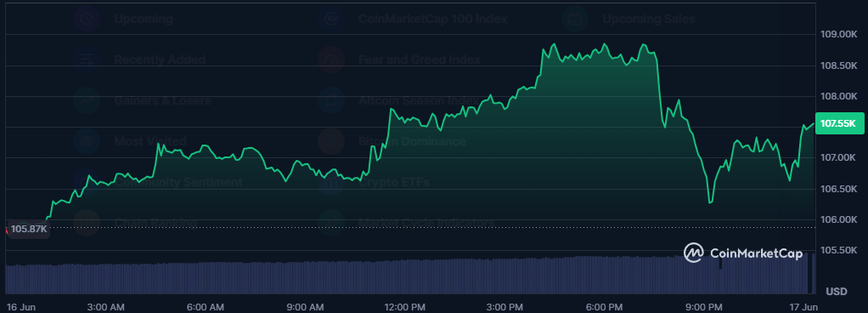Open the Recently Added menu entry
Screen dimensions: 868x313
tap(160, 60)
